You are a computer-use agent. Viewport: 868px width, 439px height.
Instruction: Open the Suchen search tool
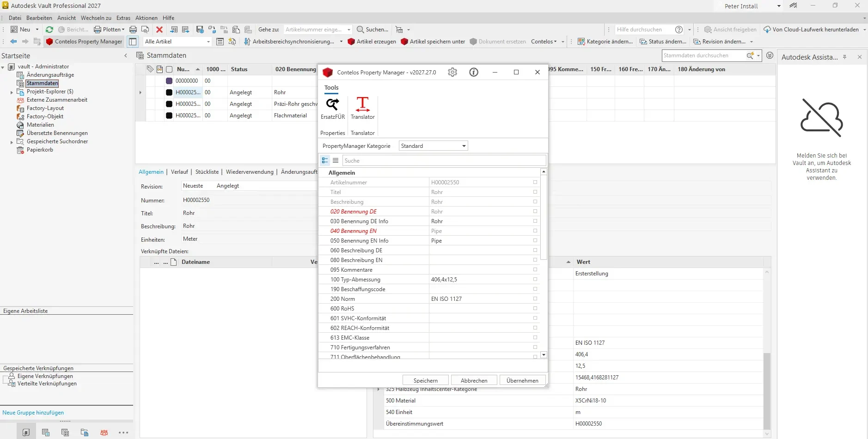pos(373,30)
